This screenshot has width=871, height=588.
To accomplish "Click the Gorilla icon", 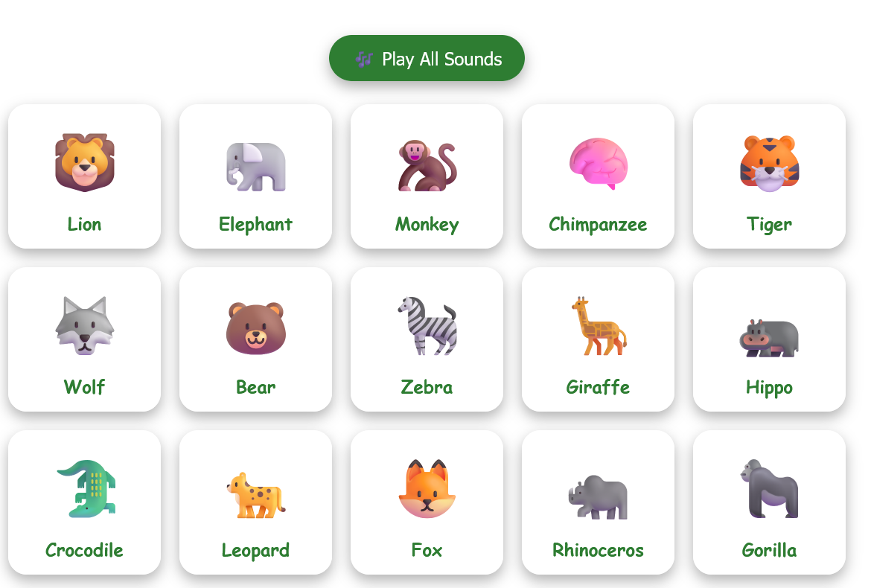I will (x=769, y=491).
